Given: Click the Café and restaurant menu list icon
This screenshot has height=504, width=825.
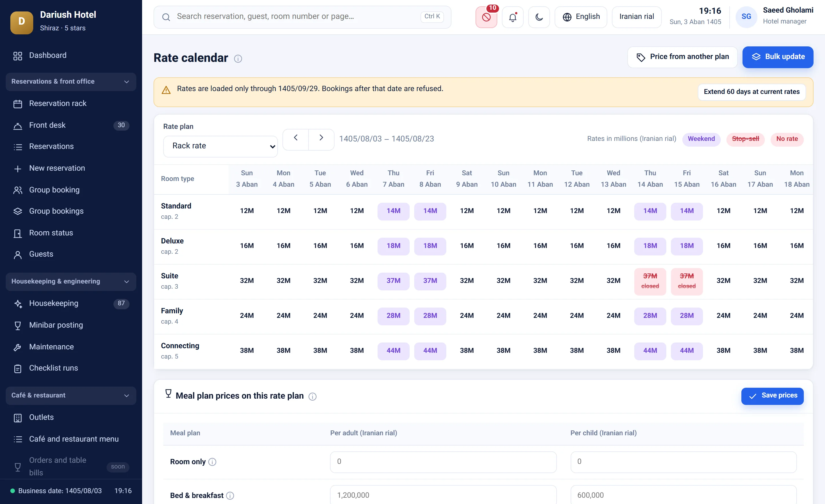Looking at the screenshot, I should pos(18,439).
